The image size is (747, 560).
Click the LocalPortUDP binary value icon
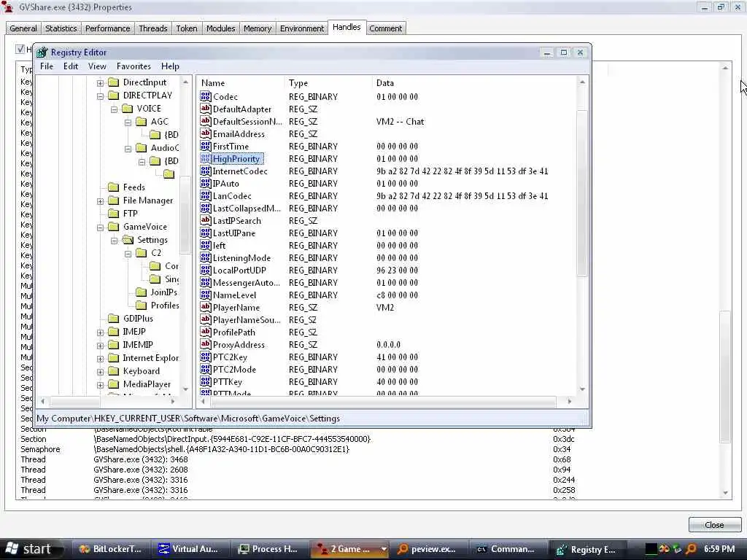205,270
